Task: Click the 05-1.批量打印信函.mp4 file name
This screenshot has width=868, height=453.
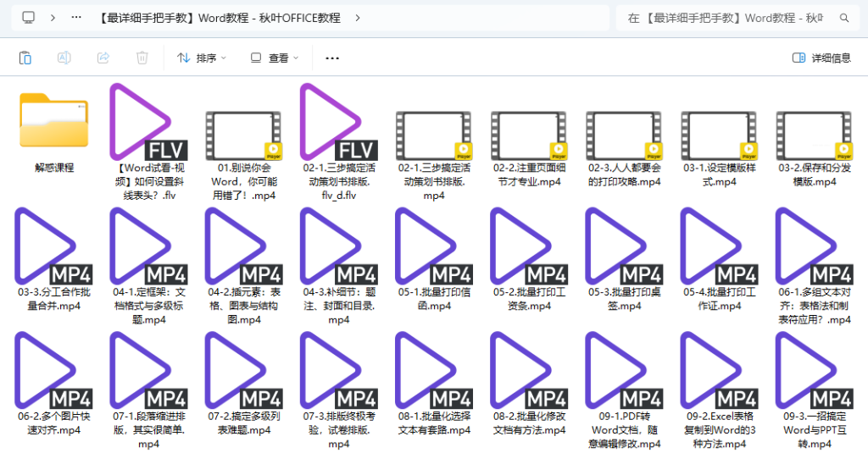Action: [x=434, y=299]
